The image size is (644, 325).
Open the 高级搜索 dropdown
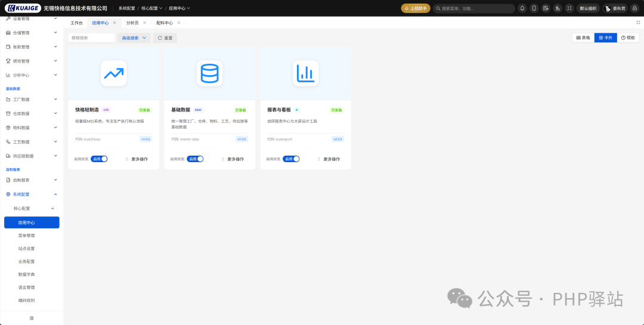(x=134, y=38)
